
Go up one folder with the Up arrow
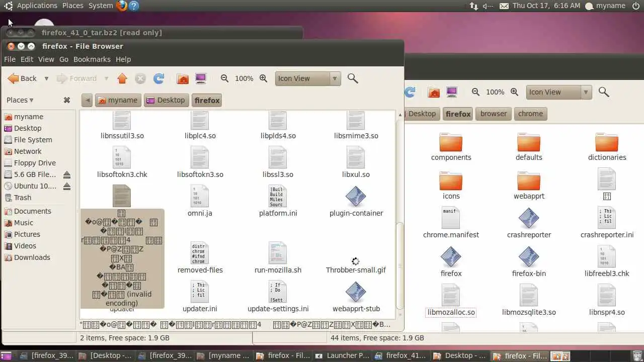click(x=122, y=78)
